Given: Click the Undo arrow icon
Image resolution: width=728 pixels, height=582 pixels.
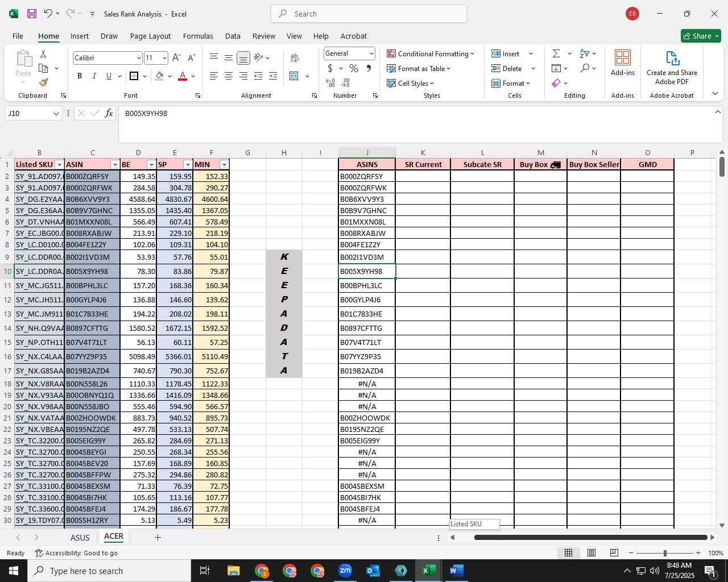Looking at the screenshot, I should (48, 14).
